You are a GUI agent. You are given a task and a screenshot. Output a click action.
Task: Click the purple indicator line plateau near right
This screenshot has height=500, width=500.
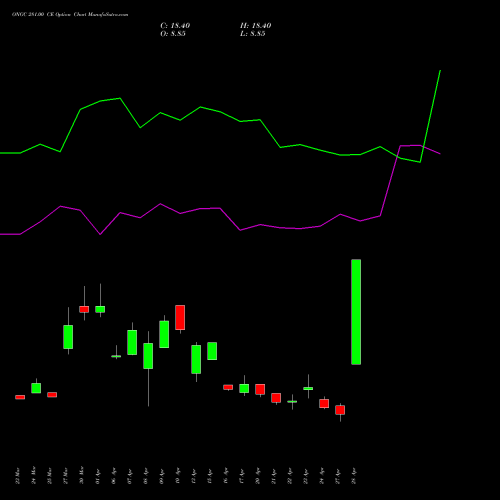coord(411,145)
